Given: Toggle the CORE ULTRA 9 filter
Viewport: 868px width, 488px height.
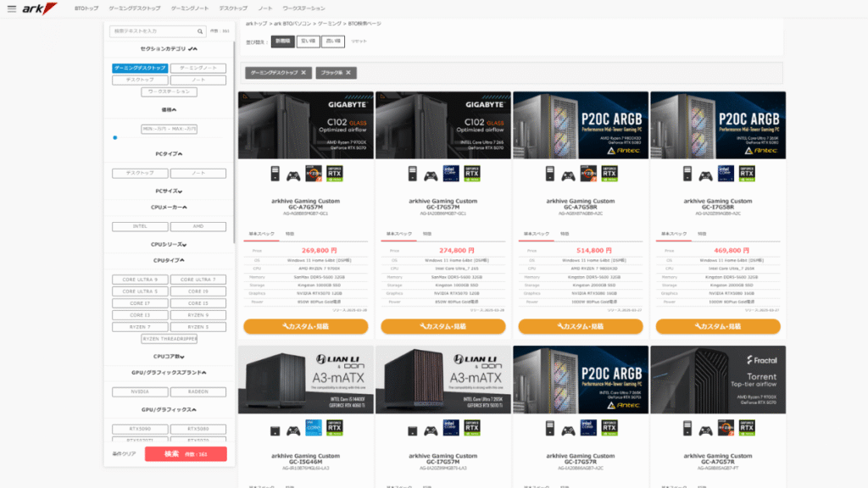Looking at the screenshot, I should (140, 280).
